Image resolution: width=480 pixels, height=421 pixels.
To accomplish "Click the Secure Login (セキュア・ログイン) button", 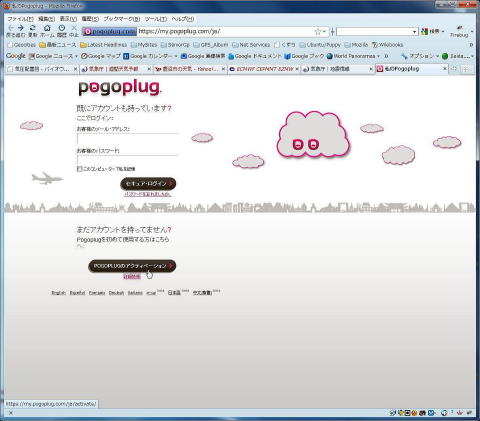I will click(x=148, y=184).
